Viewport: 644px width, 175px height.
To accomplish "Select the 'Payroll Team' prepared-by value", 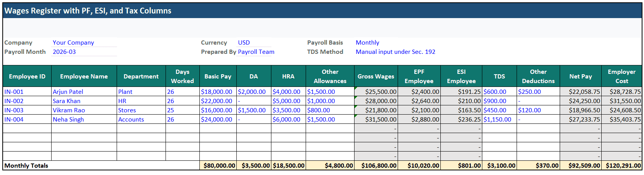I will (x=256, y=52).
